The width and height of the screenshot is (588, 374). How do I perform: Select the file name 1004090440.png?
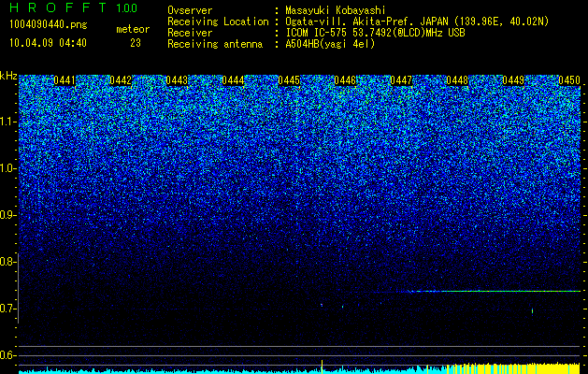point(49,24)
